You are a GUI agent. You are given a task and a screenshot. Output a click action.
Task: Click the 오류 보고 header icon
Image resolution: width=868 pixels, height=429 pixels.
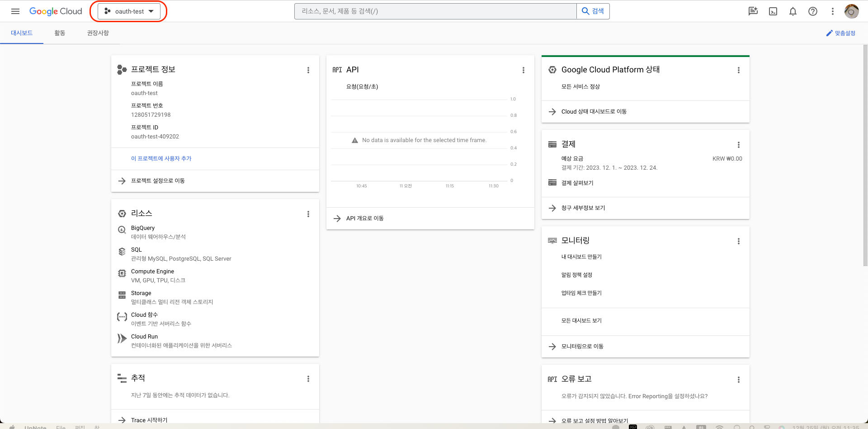point(552,379)
